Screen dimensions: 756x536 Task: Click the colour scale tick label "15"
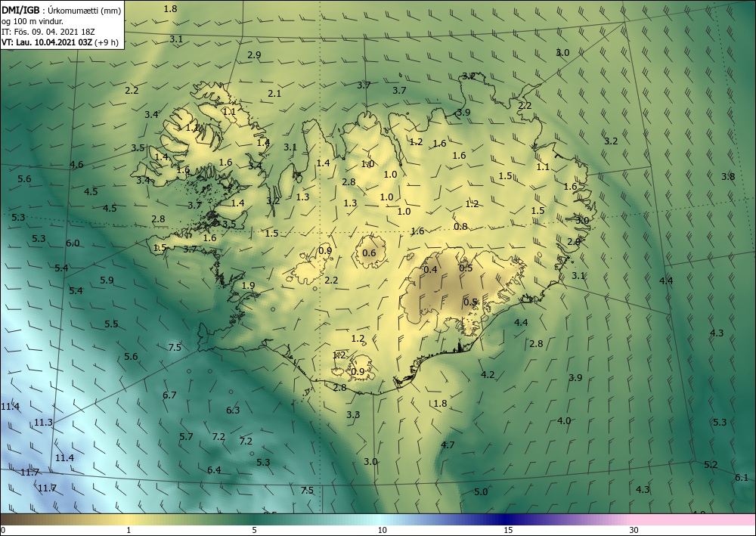pos(508,530)
